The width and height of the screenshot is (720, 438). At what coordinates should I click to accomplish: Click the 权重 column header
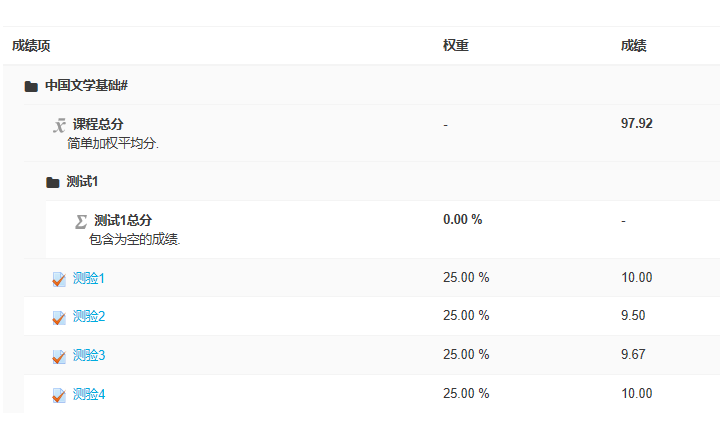pos(456,45)
